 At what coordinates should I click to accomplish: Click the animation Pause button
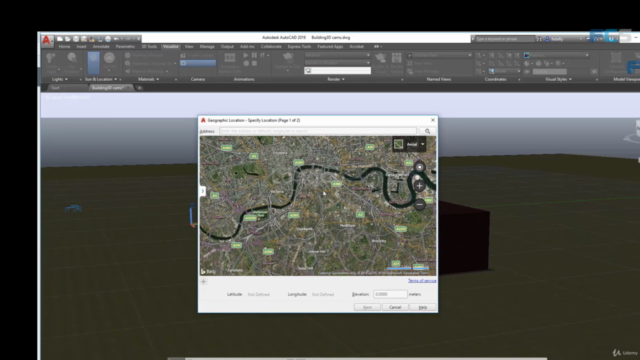[x=254, y=55]
